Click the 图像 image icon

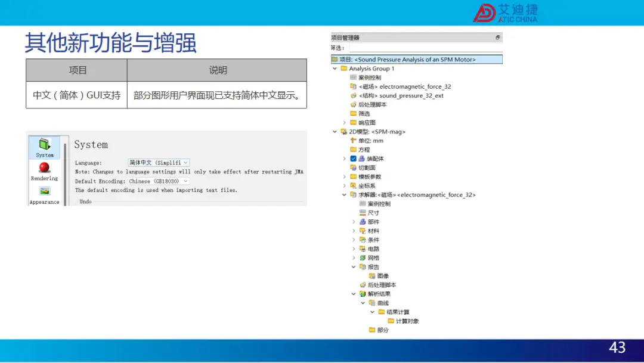372,276
